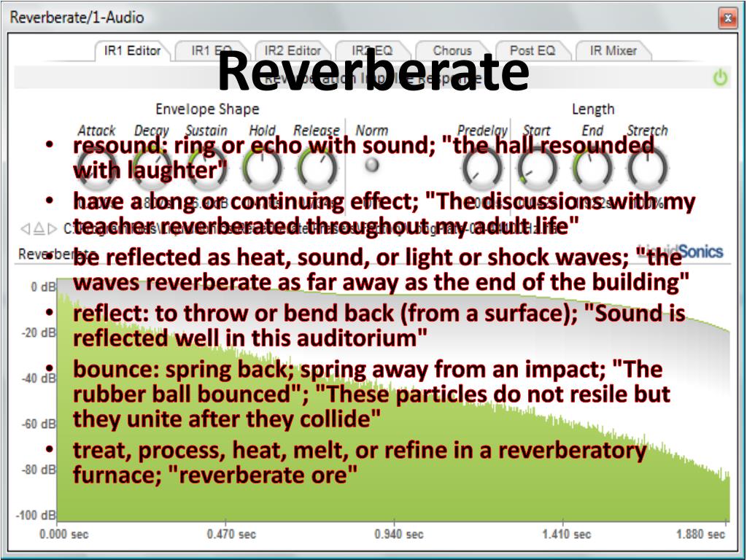The image size is (747, 560).
Task: Switch to the IR1 Editor tab
Action: pos(132,50)
